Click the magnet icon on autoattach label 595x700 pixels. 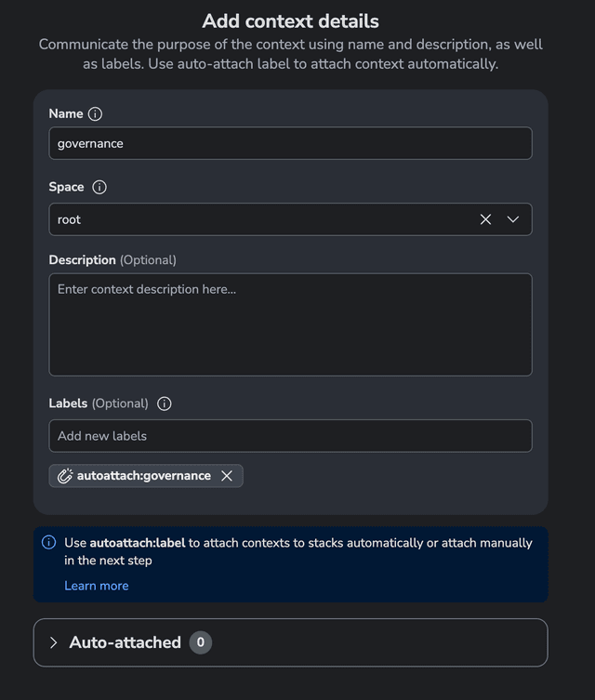tap(65, 476)
